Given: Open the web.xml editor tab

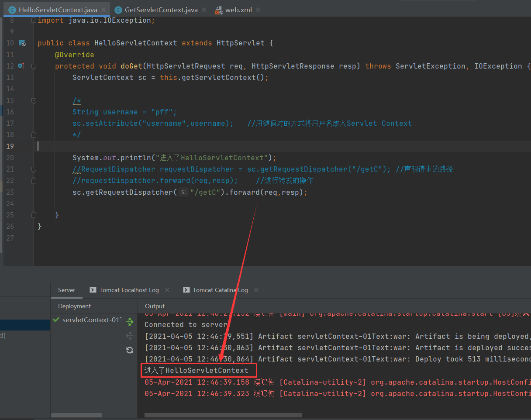Looking at the screenshot, I should 238,10.
